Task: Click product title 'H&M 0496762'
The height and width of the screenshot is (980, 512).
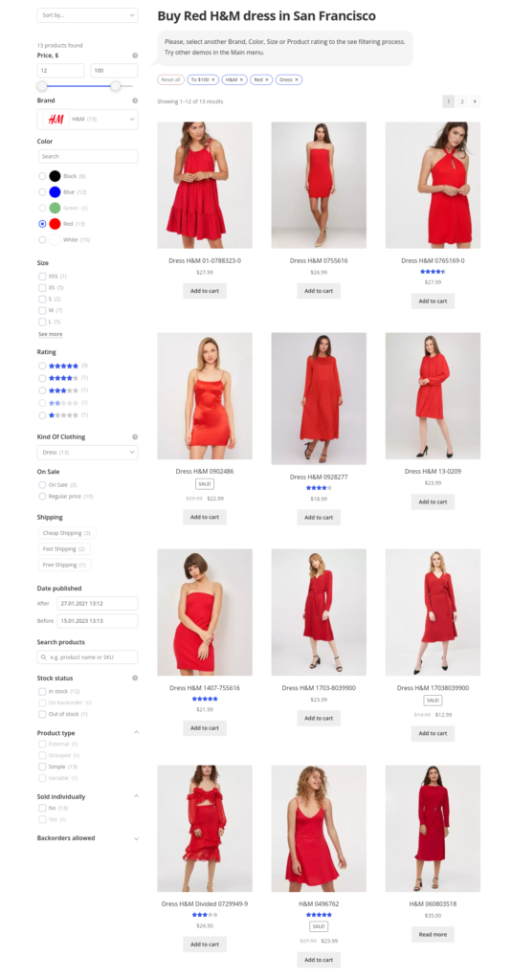Action: 319,903
